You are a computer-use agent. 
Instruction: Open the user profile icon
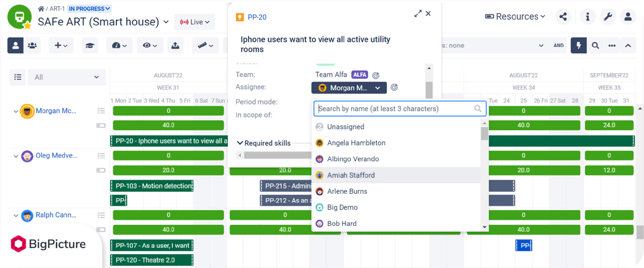point(628,17)
